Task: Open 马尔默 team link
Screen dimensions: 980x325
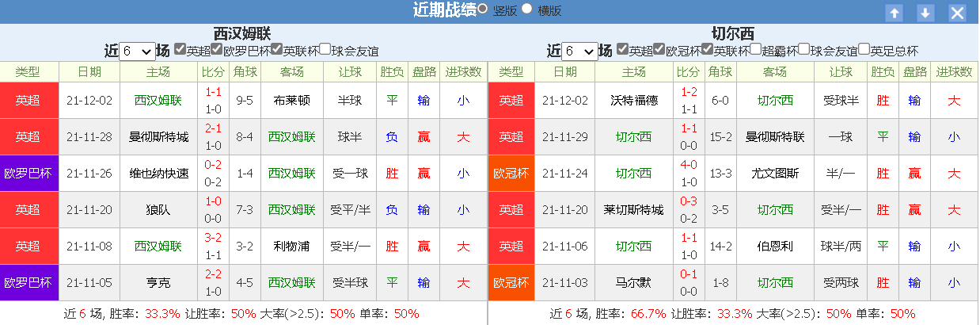Action: tap(634, 283)
